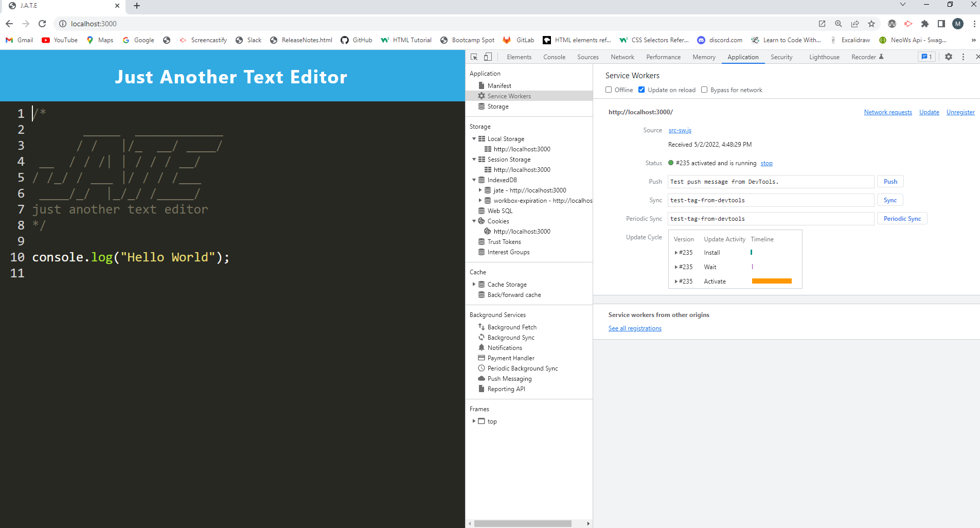Enable the Offline checkbox
980x528 pixels.
pos(609,90)
